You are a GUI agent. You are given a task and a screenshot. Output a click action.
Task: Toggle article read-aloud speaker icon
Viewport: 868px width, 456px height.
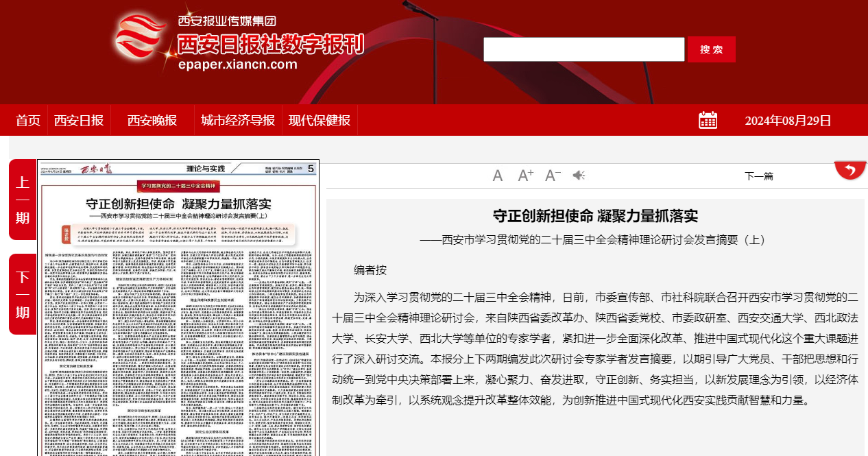click(x=579, y=176)
